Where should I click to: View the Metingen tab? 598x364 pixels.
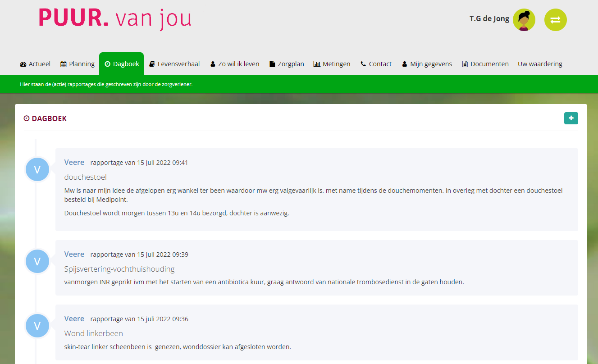(x=332, y=64)
